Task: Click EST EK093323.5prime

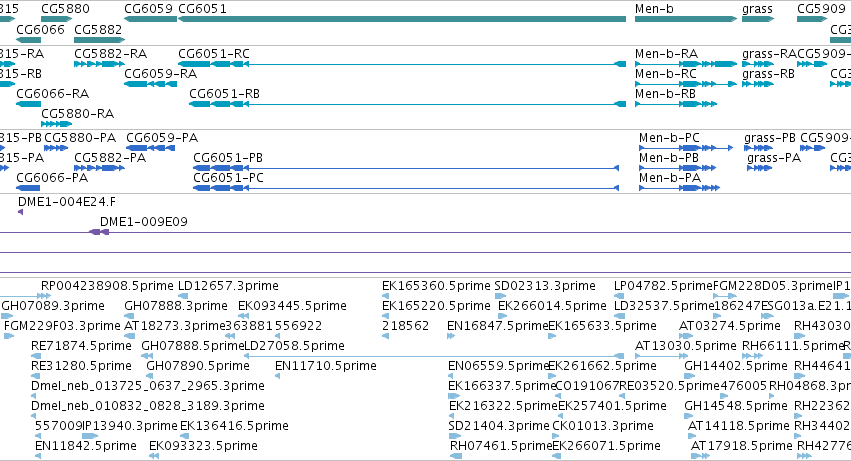Action: point(204,446)
